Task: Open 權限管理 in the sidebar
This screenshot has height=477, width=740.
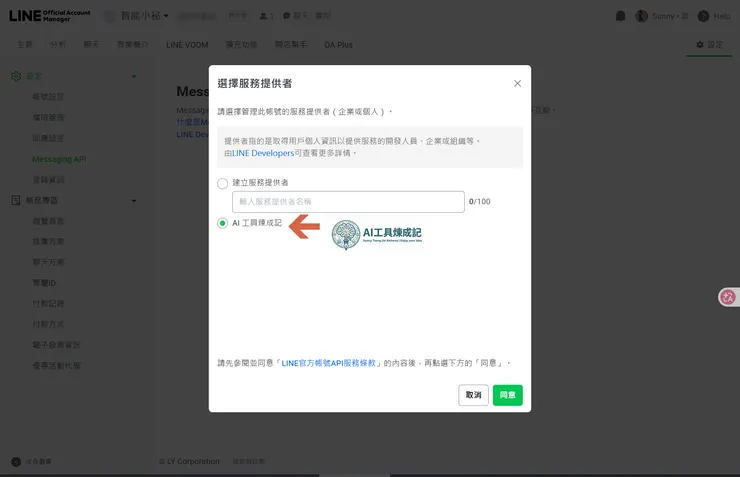Action: pos(48,117)
